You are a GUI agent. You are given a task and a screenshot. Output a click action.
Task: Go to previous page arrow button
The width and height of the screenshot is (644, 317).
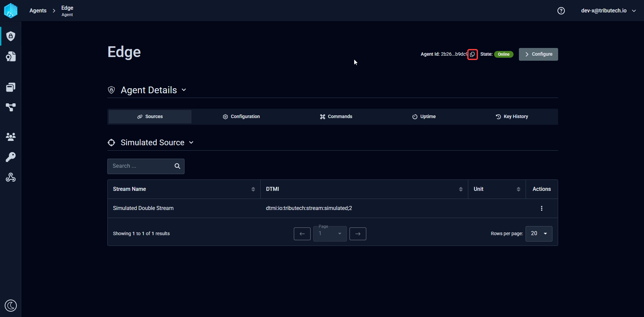[302, 234]
